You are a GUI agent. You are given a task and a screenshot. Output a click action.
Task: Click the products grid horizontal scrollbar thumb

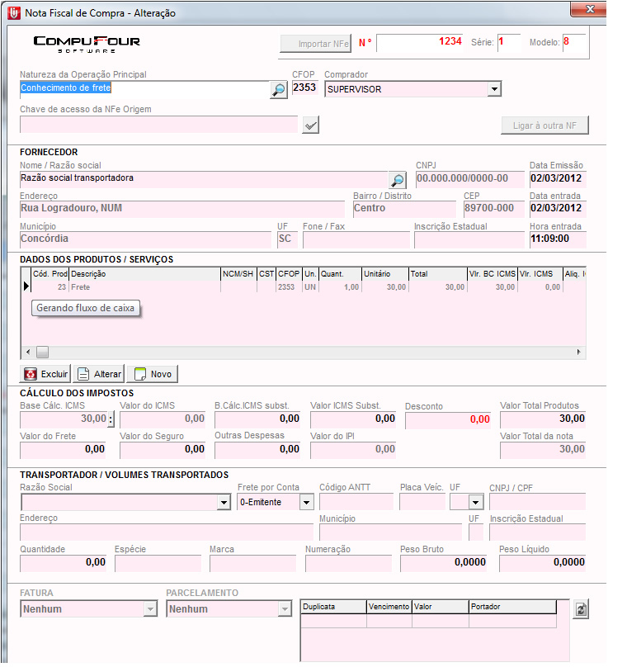coord(42,352)
